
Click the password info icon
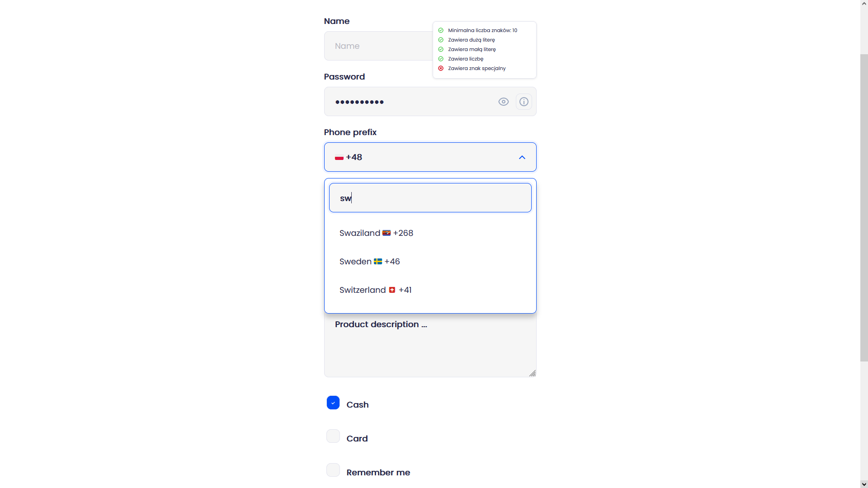coord(524,102)
